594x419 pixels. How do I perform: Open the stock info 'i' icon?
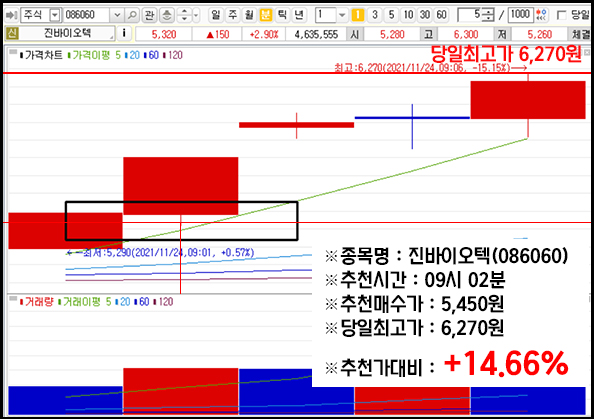point(124,34)
